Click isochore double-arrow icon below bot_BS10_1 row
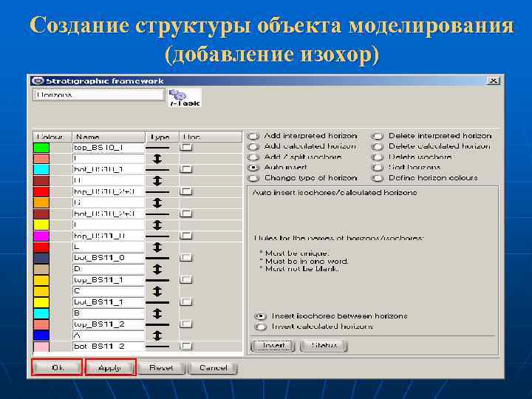 (157, 180)
